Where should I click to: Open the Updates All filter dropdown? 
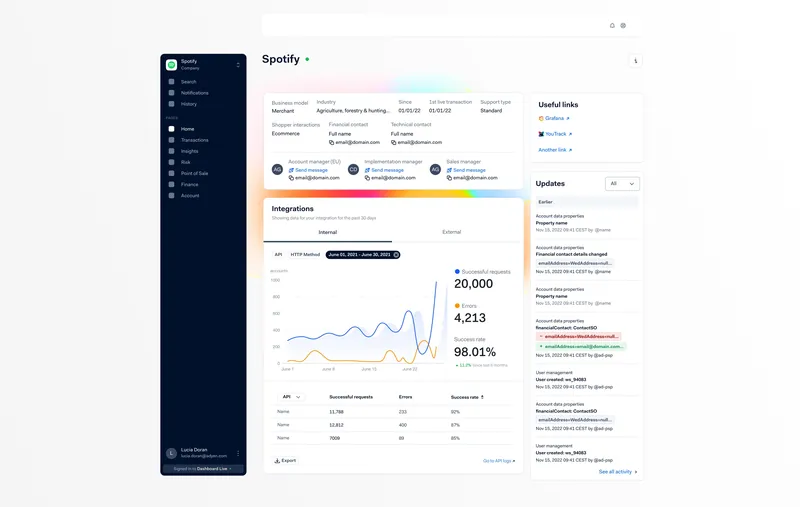[622, 184]
